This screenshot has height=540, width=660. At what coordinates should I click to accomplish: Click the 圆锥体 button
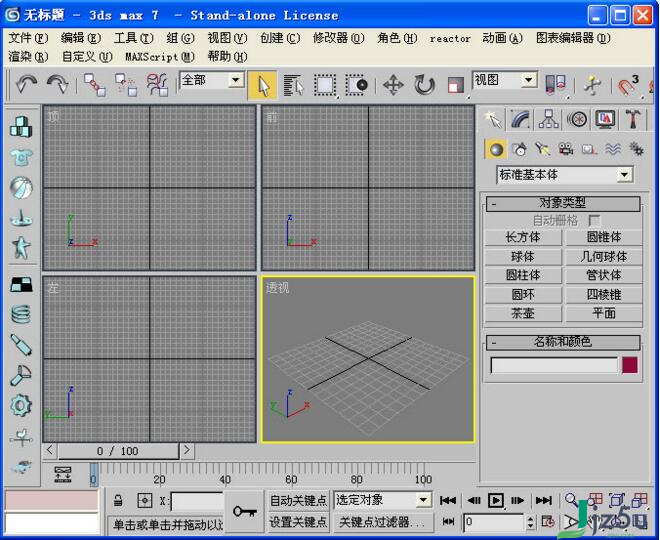pos(604,237)
